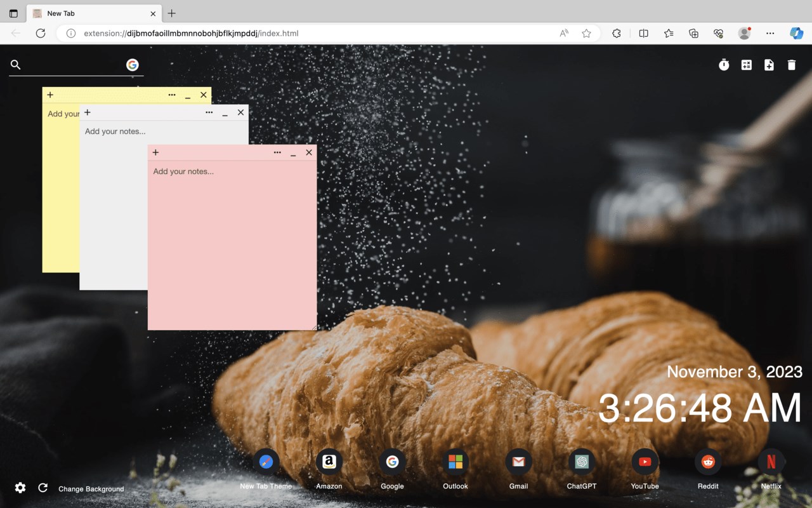Viewport: 812px width, 508px height.
Task: Click the Google search engine icon
Action: coord(133,65)
